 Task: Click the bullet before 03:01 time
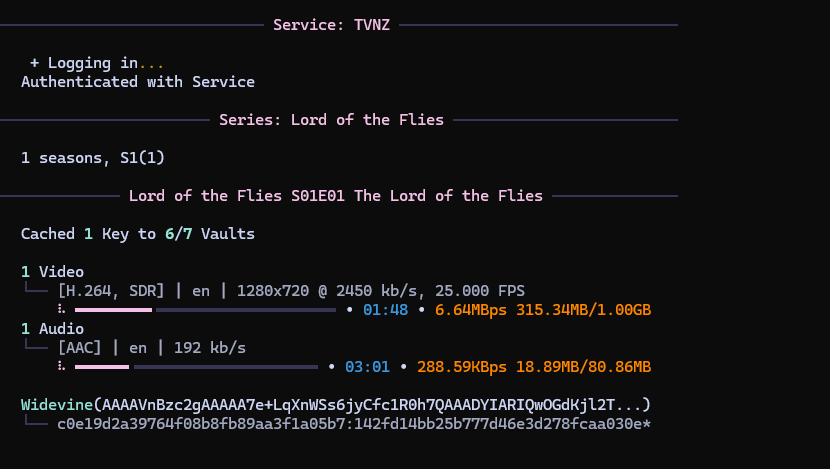point(331,367)
